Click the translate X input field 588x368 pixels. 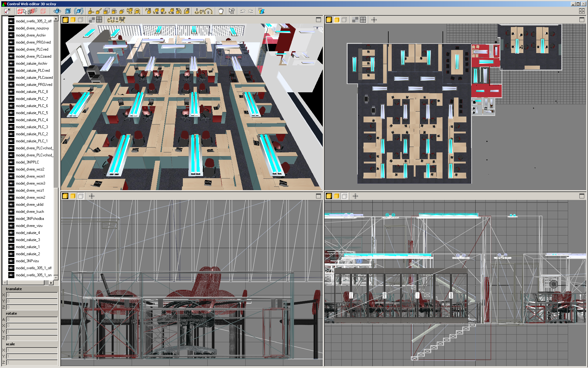tap(32, 295)
